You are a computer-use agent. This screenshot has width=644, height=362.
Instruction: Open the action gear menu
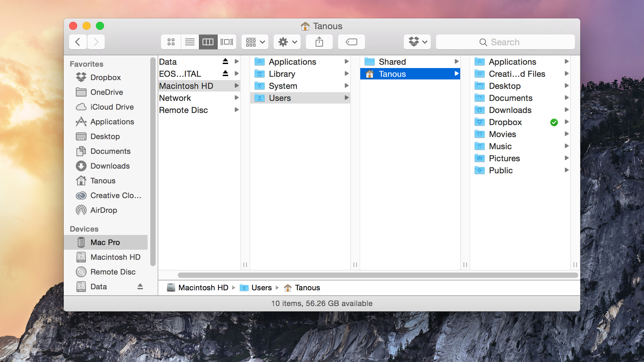click(x=287, y=42)
